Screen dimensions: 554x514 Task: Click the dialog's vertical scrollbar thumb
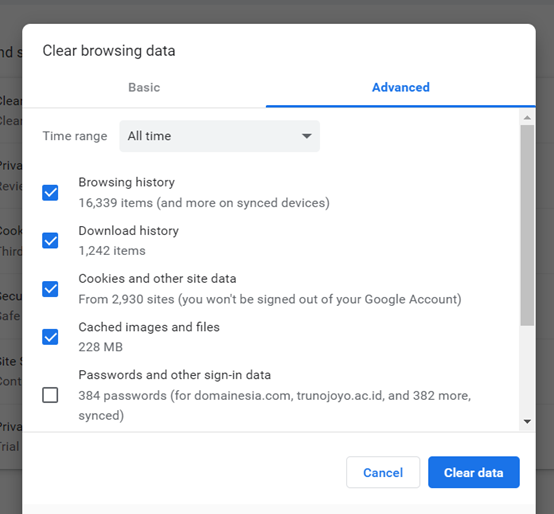527,225
